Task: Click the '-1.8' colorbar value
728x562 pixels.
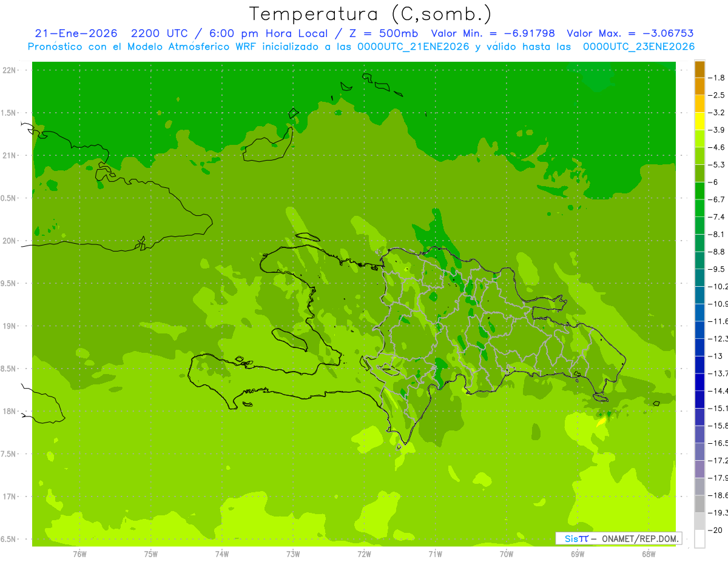Action: click(716, 78)
